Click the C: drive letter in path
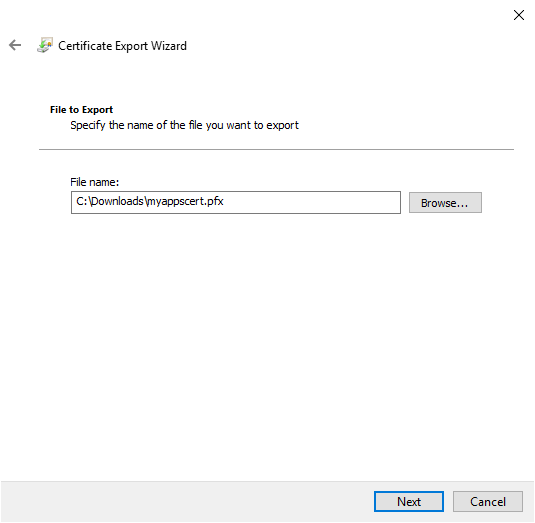535x523 pixels. tap(82, 201)
